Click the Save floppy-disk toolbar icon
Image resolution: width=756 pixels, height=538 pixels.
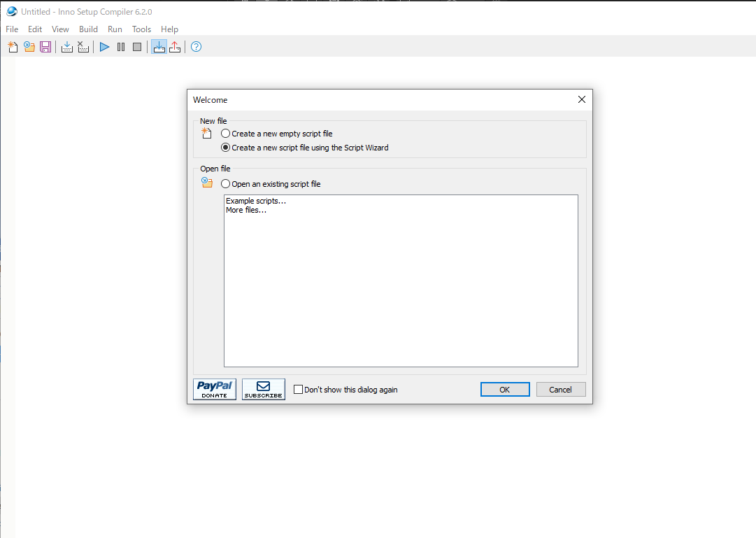tap(45, 47)
